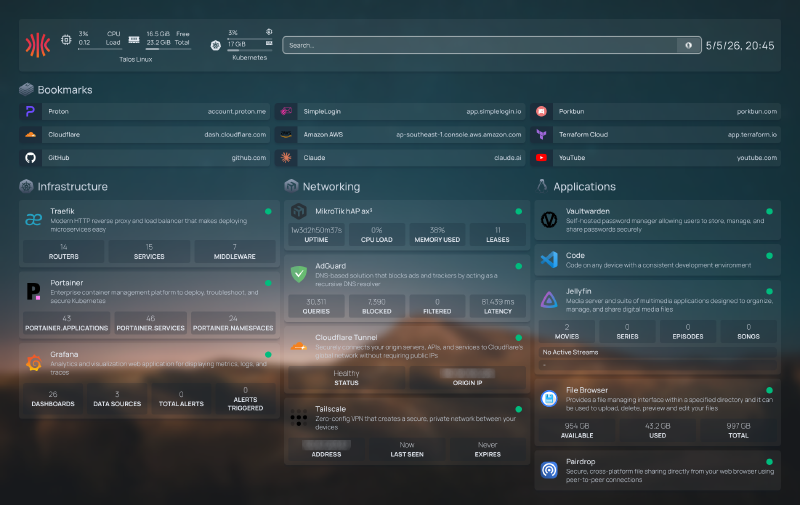Image resolution: width=800 pixels, height=505 pixels.
Task: Click Jellyfin green status dot
Action: 769,291
